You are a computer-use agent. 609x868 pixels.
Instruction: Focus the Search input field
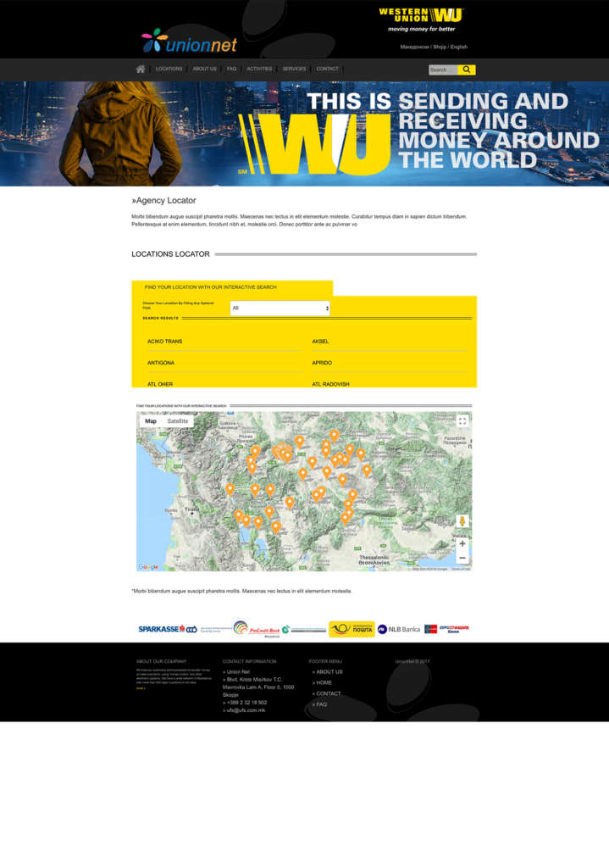[444, 70]
